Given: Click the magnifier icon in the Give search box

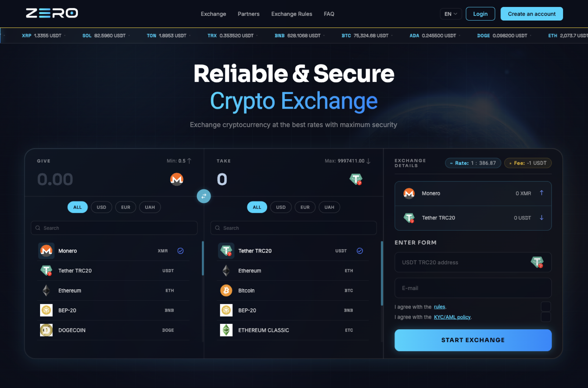Looking at the screenshot, I should (x=37, y=228).
